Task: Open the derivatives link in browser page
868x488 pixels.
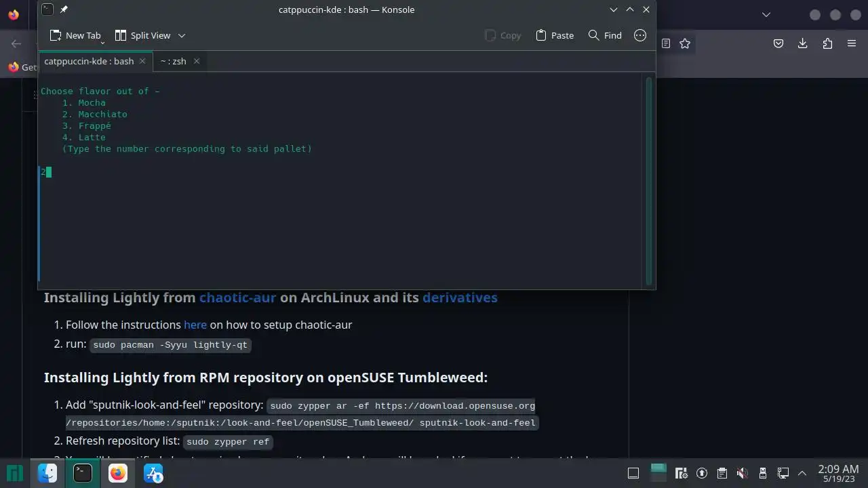Action: 460,298
